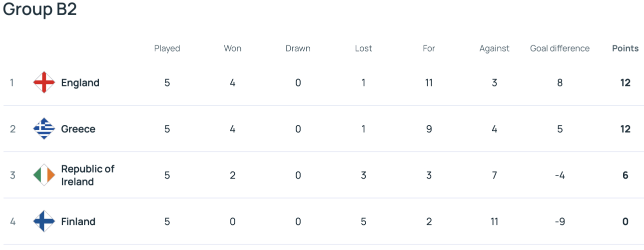Click Finland's goal difference of -9
Image resolution: width=644 pixels, height=250 pixels.
560,221
